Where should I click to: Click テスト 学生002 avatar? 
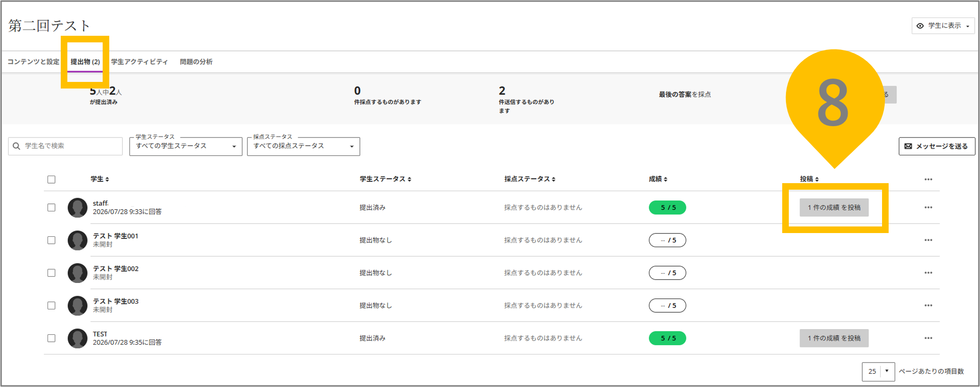pos(77,273)
